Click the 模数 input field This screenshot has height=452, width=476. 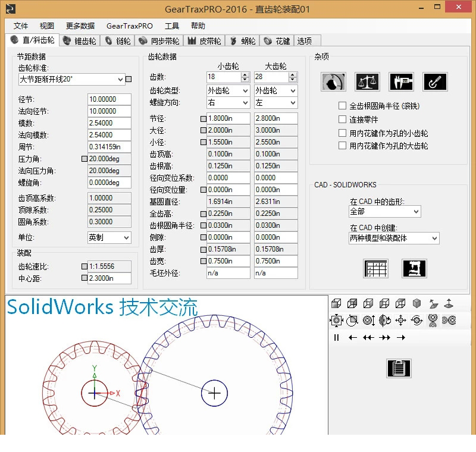pos(109,123)
